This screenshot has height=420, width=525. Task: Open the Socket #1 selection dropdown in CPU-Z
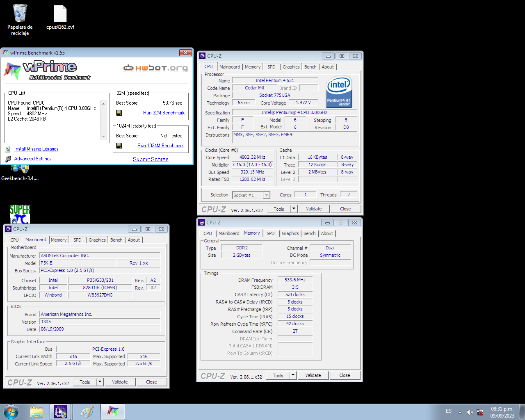tap(267, 195)
